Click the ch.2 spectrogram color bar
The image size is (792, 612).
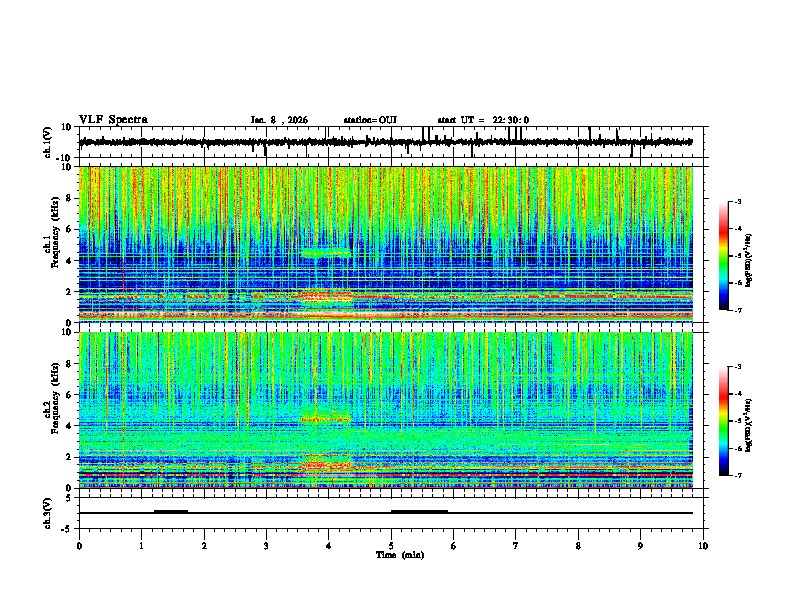[724, 421]
